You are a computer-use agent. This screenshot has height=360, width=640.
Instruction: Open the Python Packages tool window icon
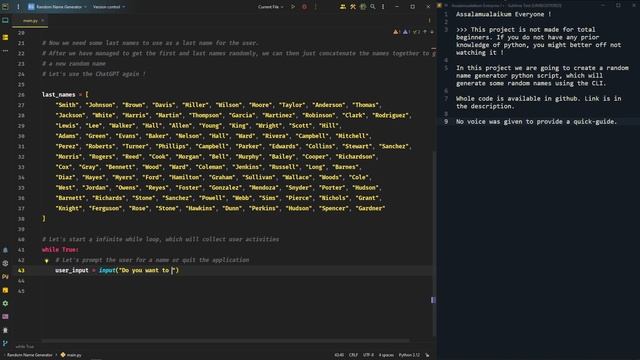[5, 263]
